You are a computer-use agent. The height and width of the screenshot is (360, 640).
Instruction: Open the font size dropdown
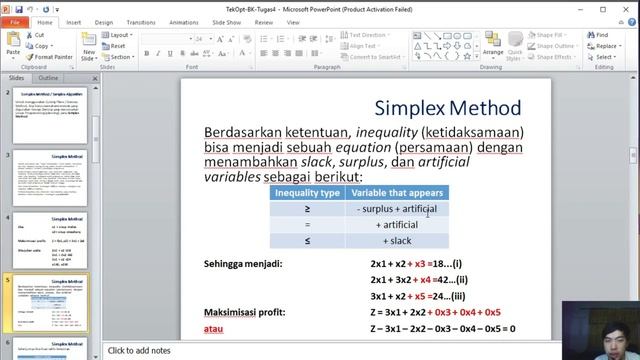[x=211, y=39]
